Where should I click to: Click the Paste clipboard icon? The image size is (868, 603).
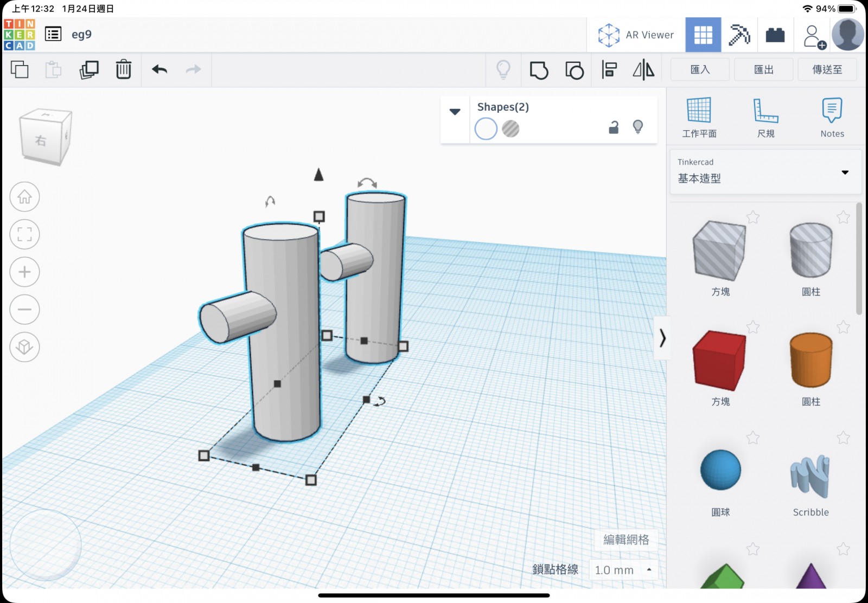(53, 69)
